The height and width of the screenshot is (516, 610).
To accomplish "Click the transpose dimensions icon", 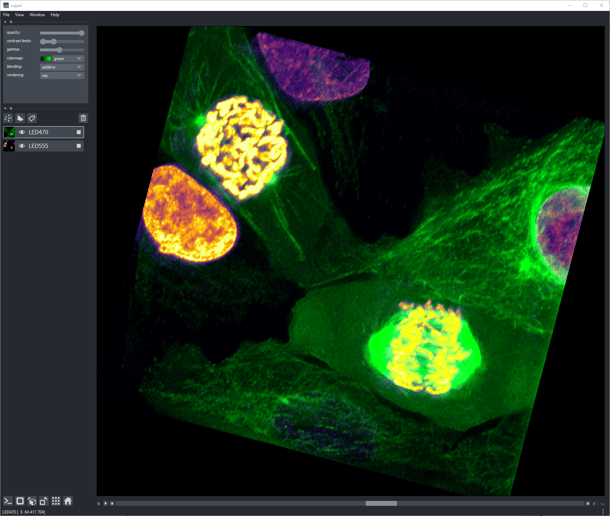I will [44, 501].
